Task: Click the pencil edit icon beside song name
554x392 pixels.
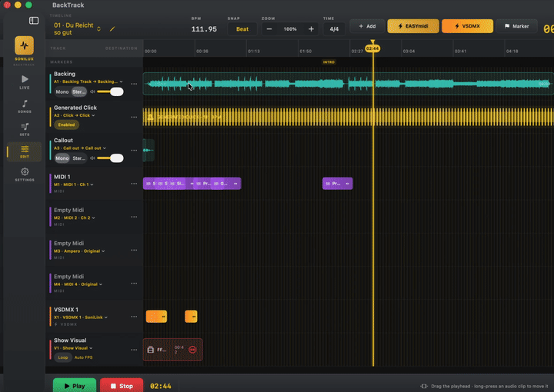Action: (112, 29)
